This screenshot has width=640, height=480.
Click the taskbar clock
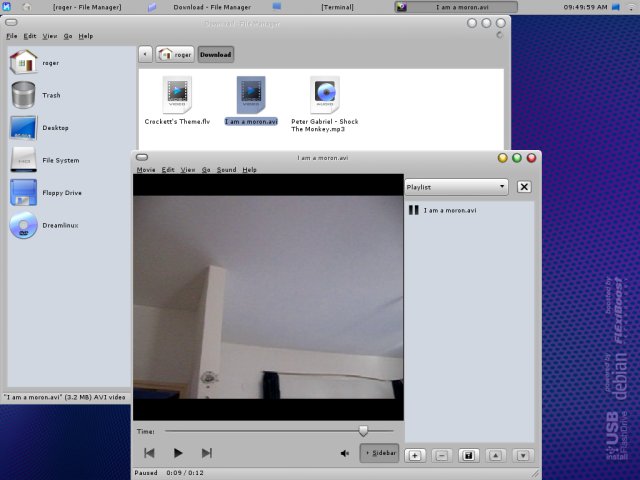(585, 7)
